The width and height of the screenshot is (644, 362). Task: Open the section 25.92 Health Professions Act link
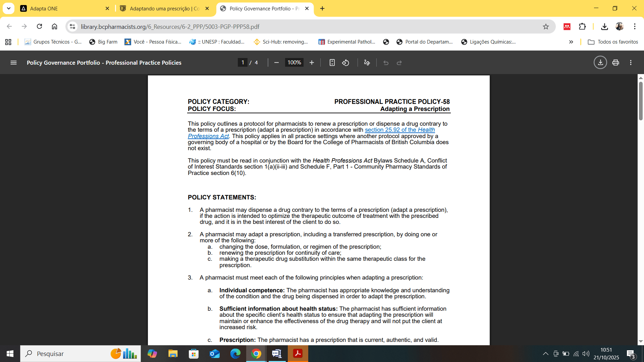pyautogui.click(x=399, y=130)
